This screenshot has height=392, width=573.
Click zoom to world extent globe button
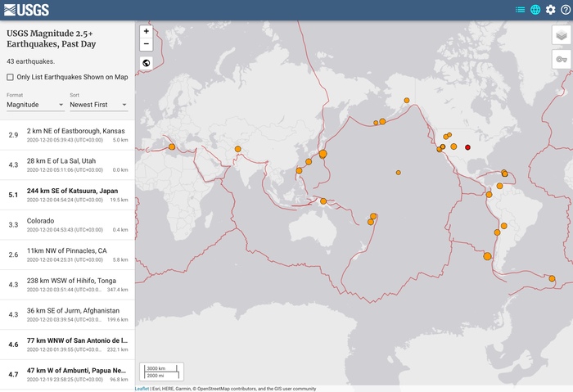click(x=146, y=63)
